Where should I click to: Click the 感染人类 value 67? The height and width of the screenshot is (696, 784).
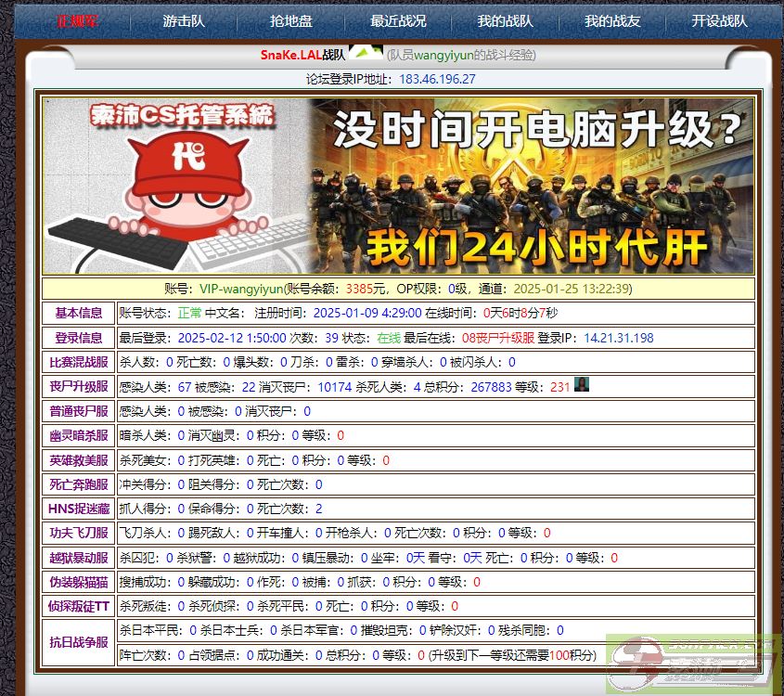[x=185, y=387]
